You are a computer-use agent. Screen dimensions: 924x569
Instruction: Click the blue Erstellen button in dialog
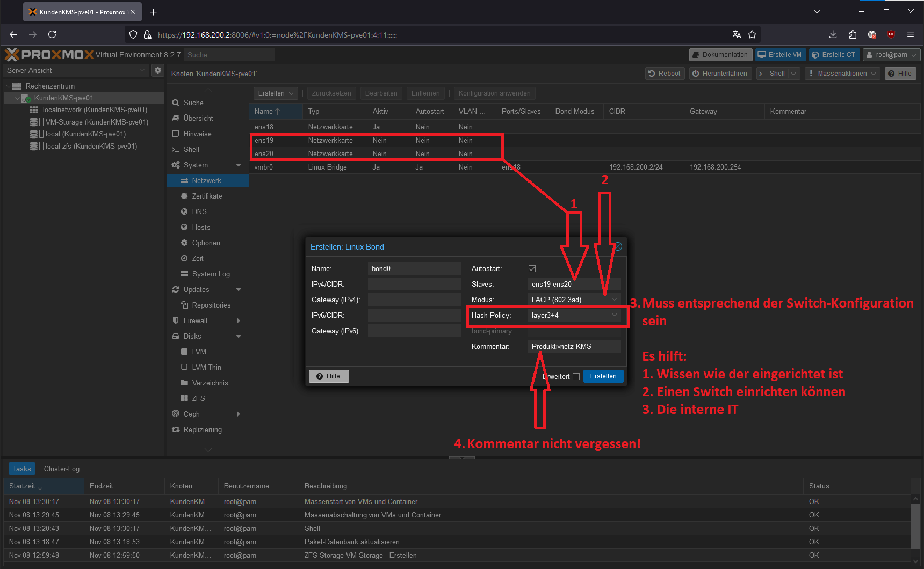603,376
